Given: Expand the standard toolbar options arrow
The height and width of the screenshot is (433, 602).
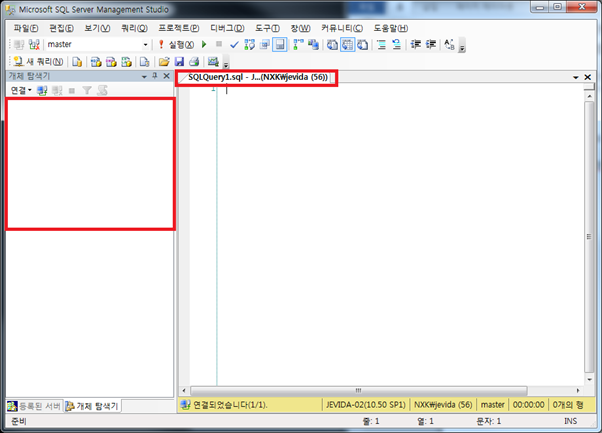Looking at the screenshot, I should (226, 63).
